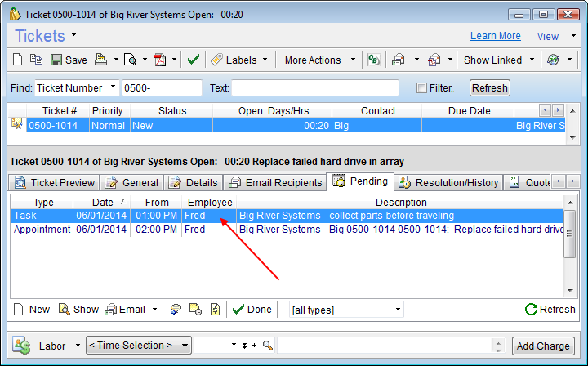Switch to the Resolution/History tab
The width and height of the screenshot is (588, 366).
tap(448, 182)
